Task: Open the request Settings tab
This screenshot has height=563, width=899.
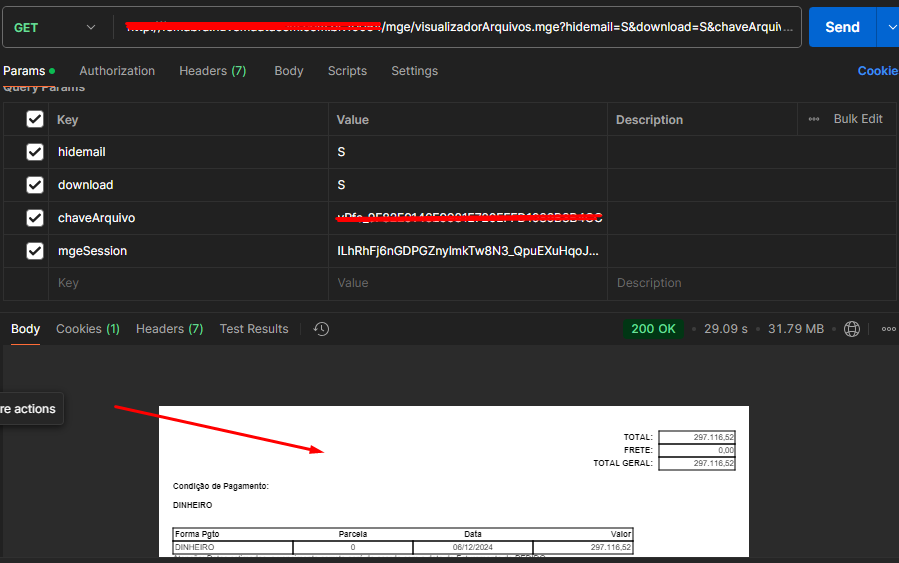Action: coord(414,71)
